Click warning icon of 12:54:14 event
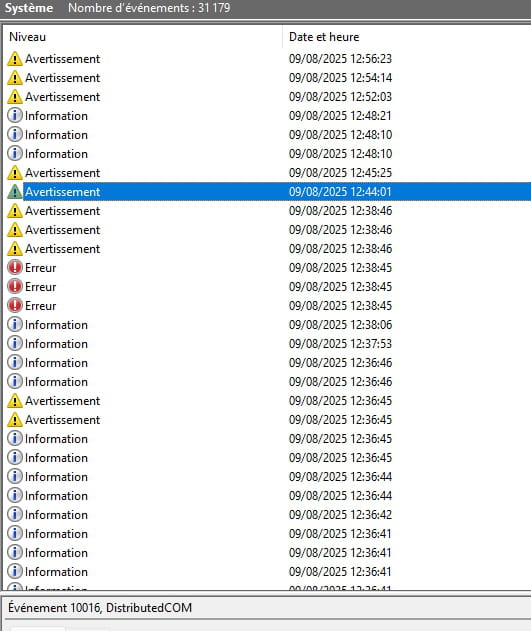The height and width of the screenshot is (631, 531). click(x=15, y=78)
